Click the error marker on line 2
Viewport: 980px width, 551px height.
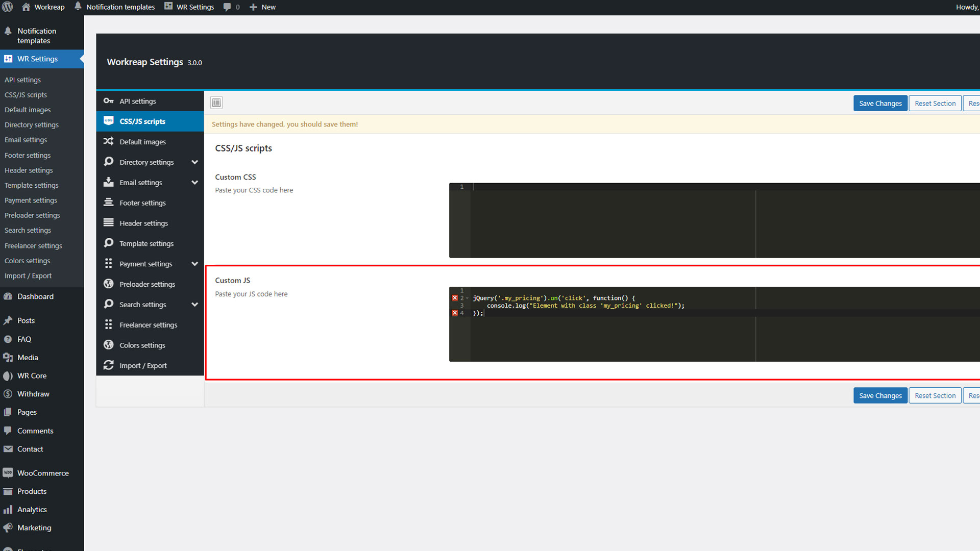(455, 298)
